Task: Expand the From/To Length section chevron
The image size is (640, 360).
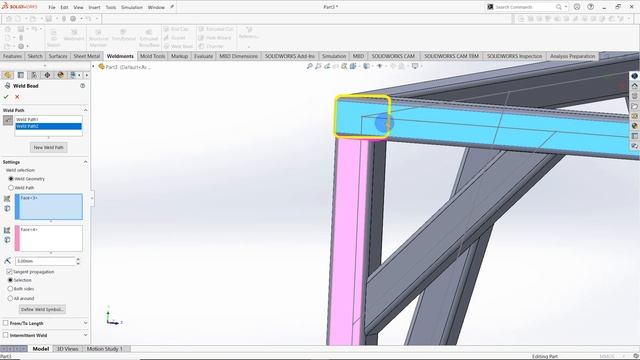Action: [85, 323]
